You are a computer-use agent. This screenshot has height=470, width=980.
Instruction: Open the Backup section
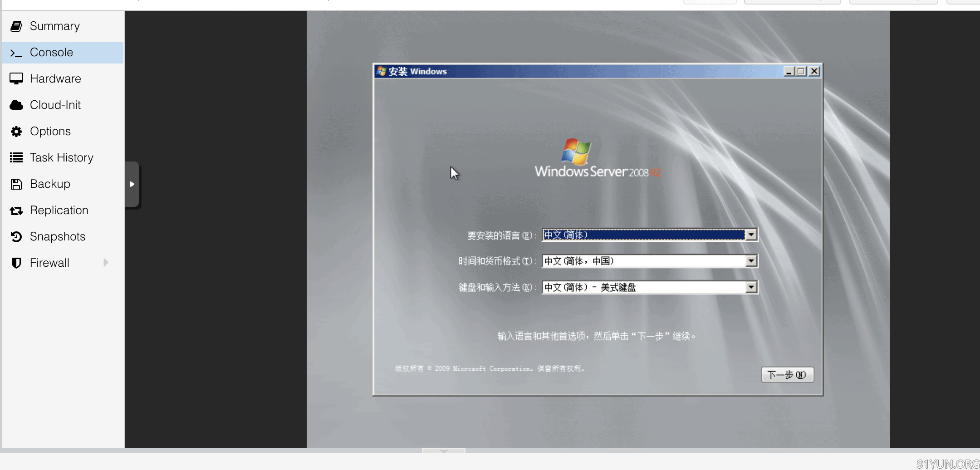click(63, 184)
